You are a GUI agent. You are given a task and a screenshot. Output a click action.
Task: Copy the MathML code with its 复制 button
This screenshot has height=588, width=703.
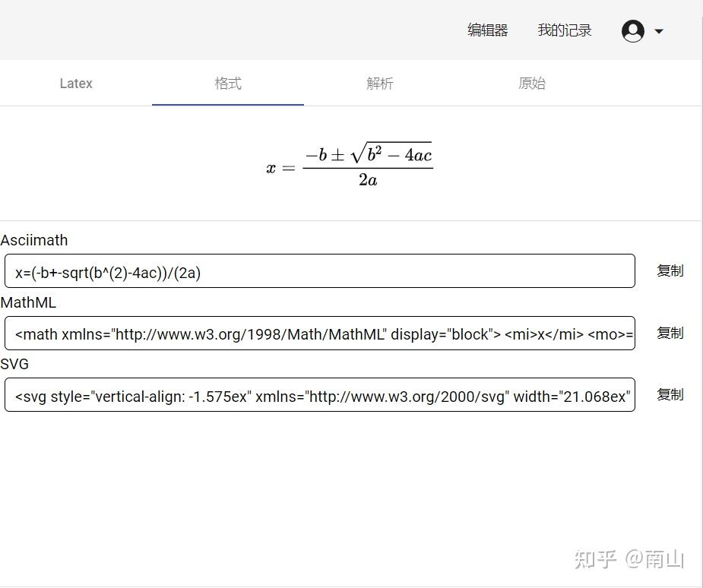tap(670, 333)
